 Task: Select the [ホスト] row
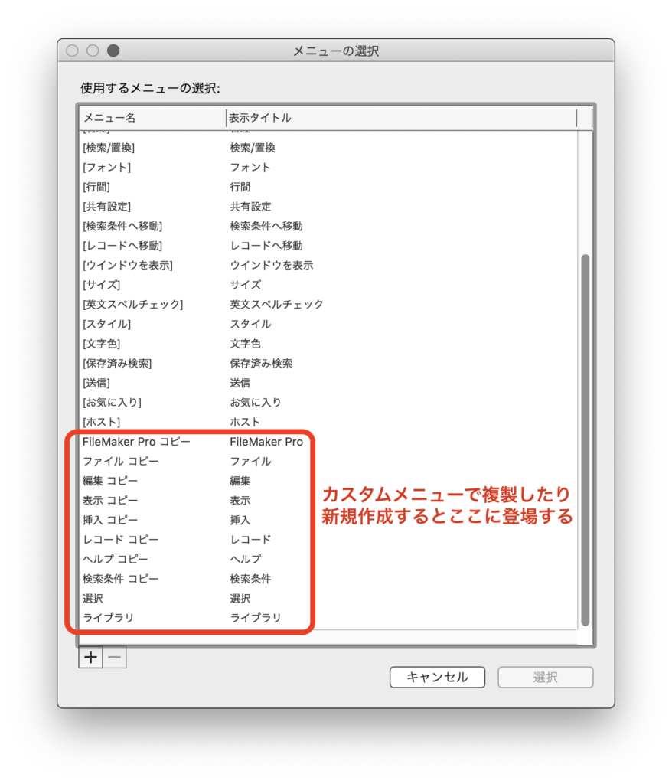coord(328,422)
